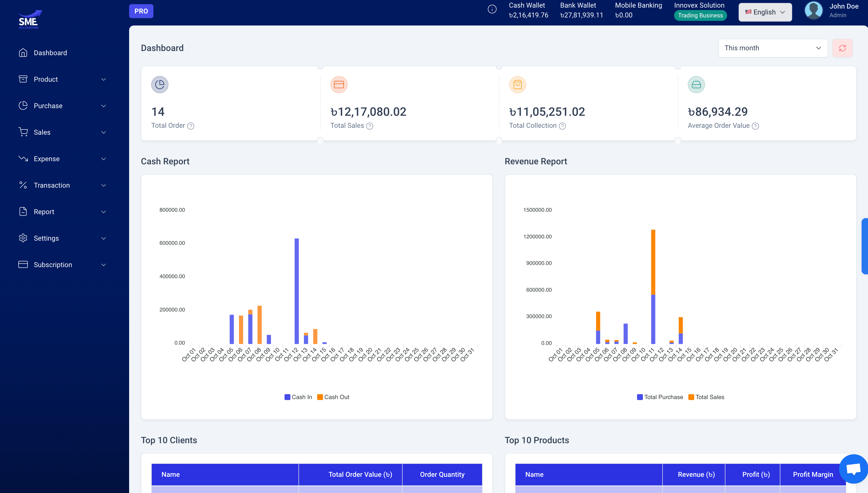Expand the Settings menu chevron

[104, 238]
